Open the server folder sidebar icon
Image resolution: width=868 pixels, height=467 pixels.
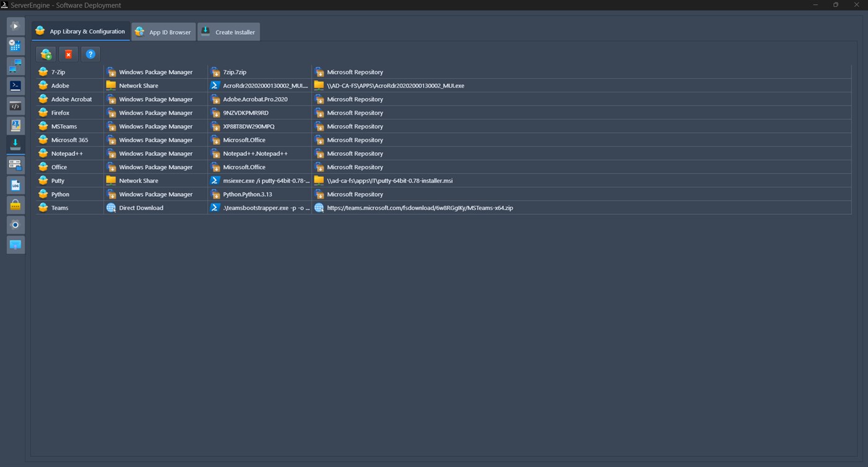[x=16, y=165]
